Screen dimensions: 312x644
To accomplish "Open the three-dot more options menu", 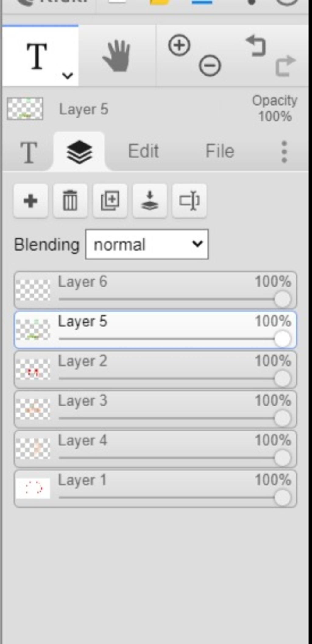I will pos(284,152).
